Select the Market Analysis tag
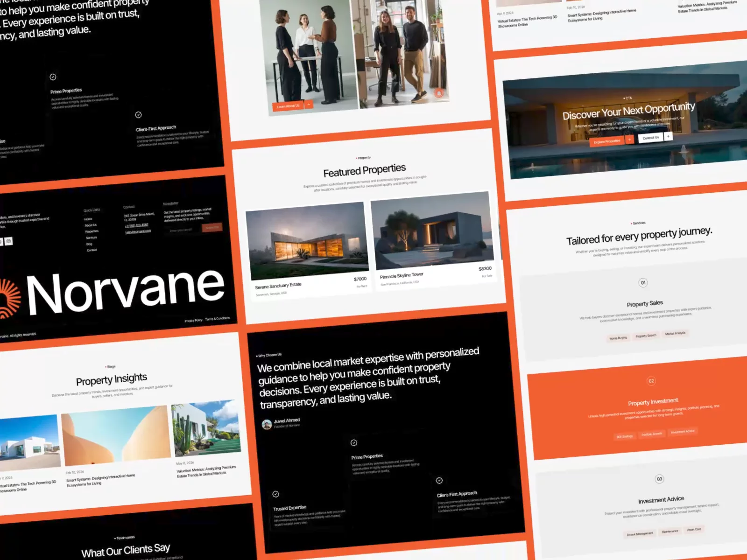Image resolution: width=747 pixels, height=560 pixels. point(675,333)
